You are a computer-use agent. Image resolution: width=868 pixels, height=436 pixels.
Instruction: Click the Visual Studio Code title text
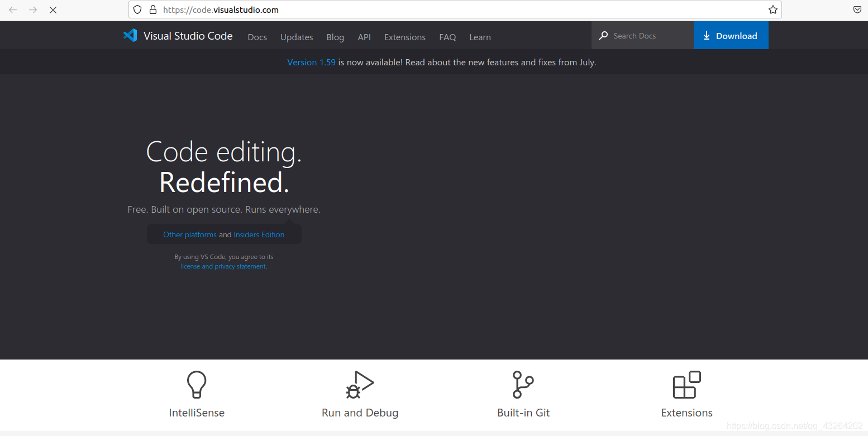click(x=188, y=36)
